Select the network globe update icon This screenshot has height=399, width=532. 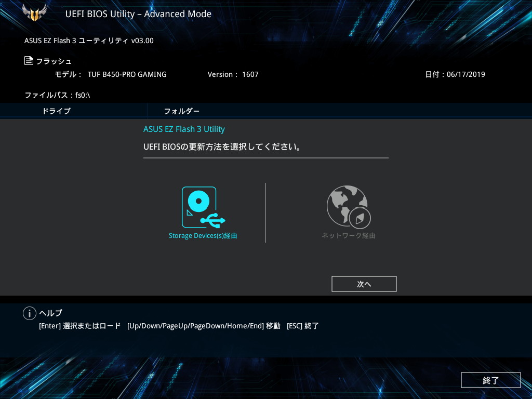tap(349, 207)
